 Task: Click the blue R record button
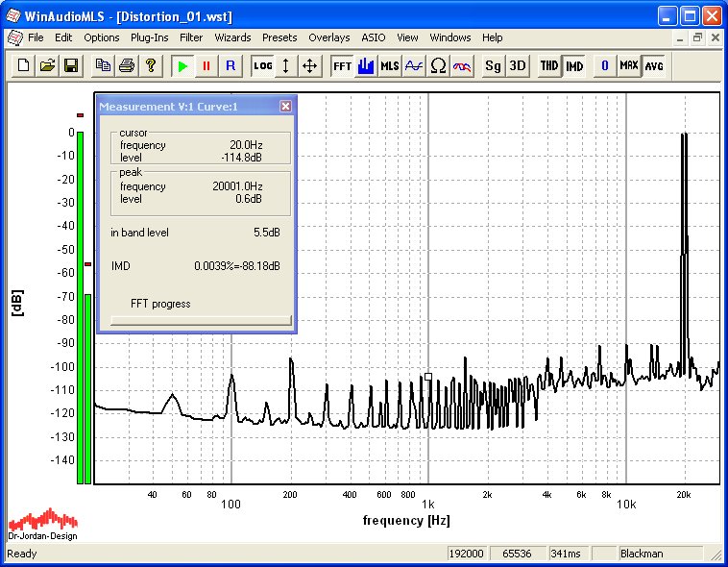(x=231, y=66)
